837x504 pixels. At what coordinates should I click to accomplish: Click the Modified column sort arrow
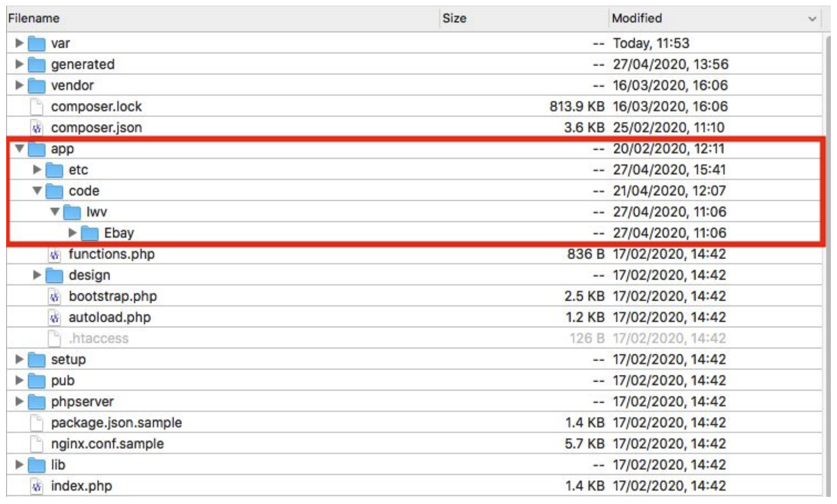pos(812,19)
